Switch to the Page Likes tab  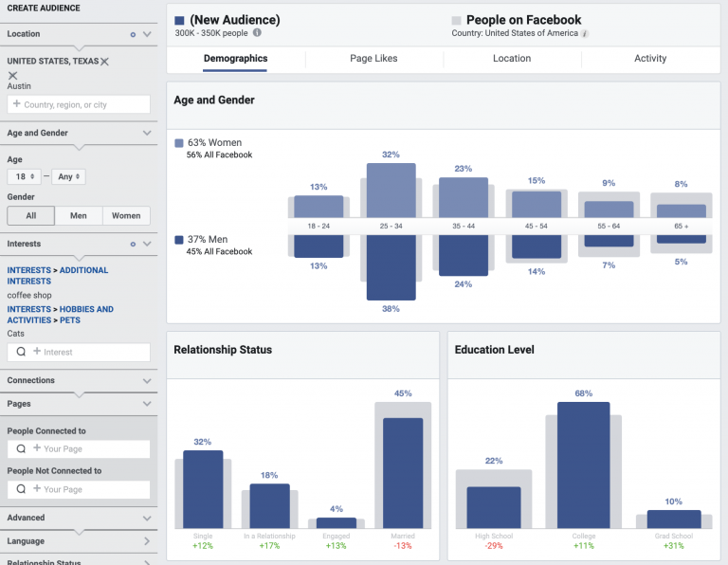pos(373,59)
